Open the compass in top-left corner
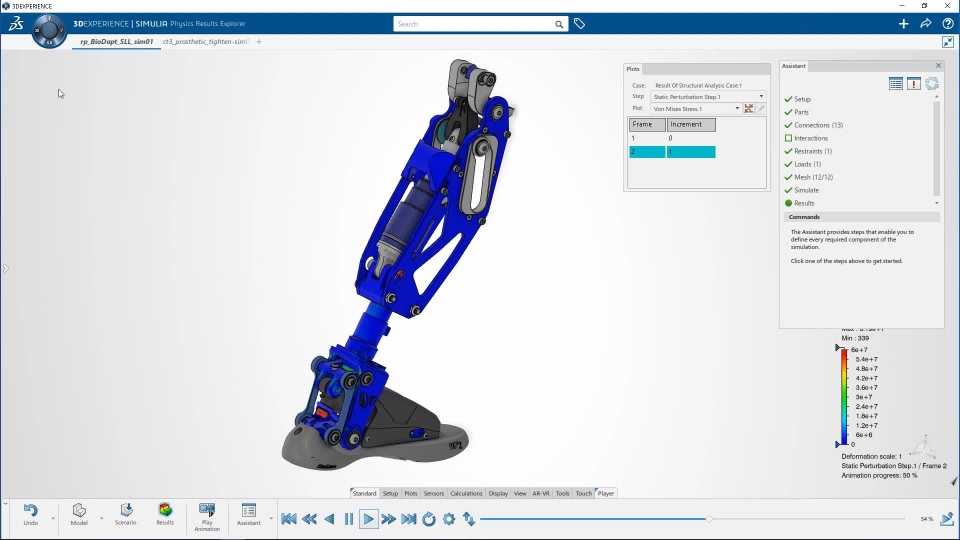The height and width of the screenshot is (540, 960). tap(49, 31)
